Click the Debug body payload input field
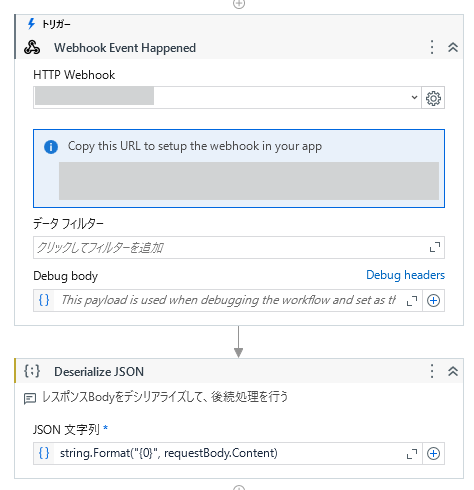Image resolution: width=474 pixels, height=490 pixels. (229, 300)
